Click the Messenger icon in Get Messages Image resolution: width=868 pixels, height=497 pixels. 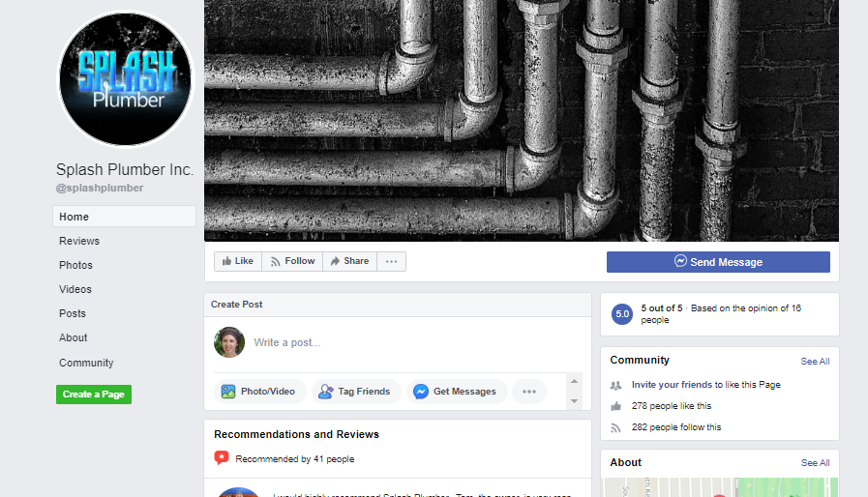point(421,392)
